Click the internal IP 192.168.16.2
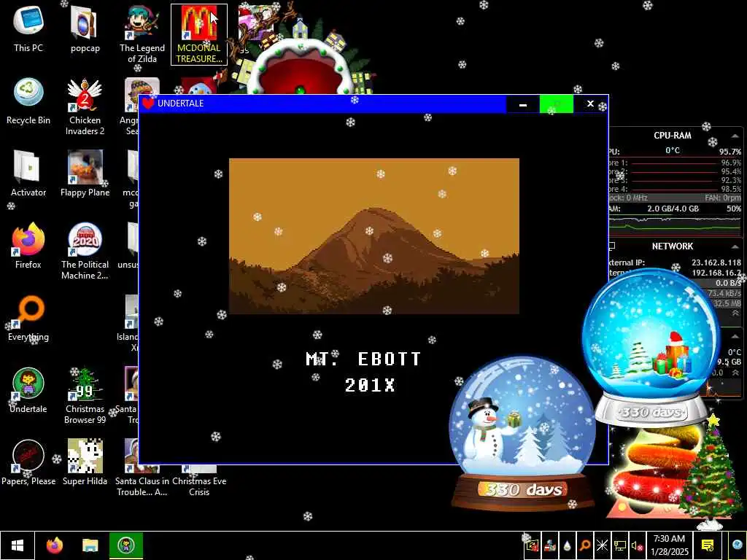 click(716, 273)
